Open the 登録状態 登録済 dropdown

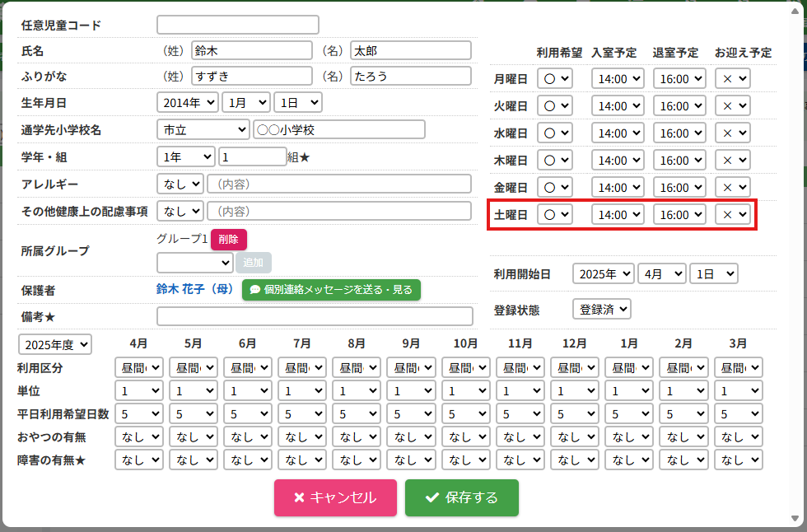point(601,310)
